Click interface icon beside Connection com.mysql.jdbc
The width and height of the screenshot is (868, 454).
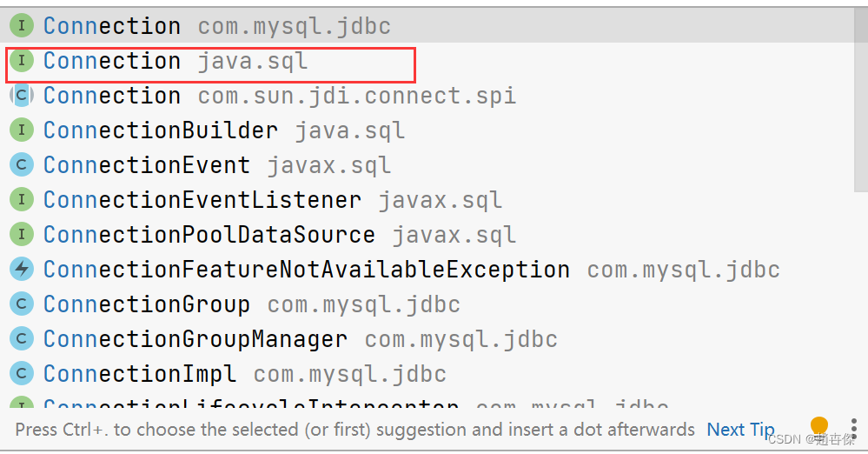coord(22,26)
